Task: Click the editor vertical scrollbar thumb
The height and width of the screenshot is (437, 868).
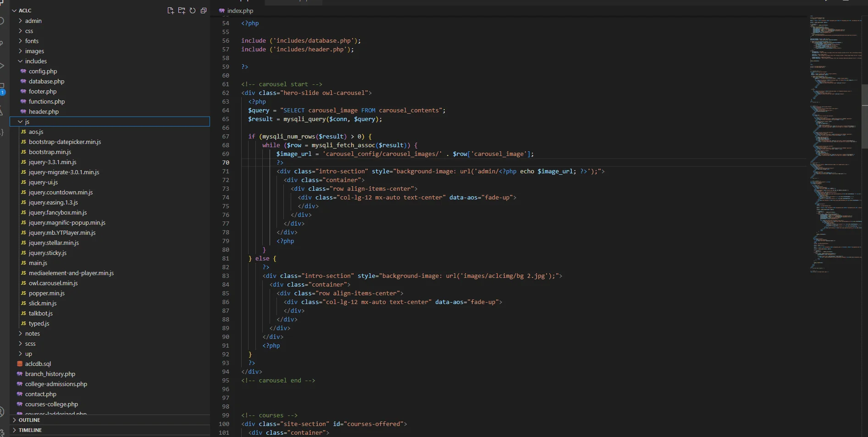Action: [865, 116]
